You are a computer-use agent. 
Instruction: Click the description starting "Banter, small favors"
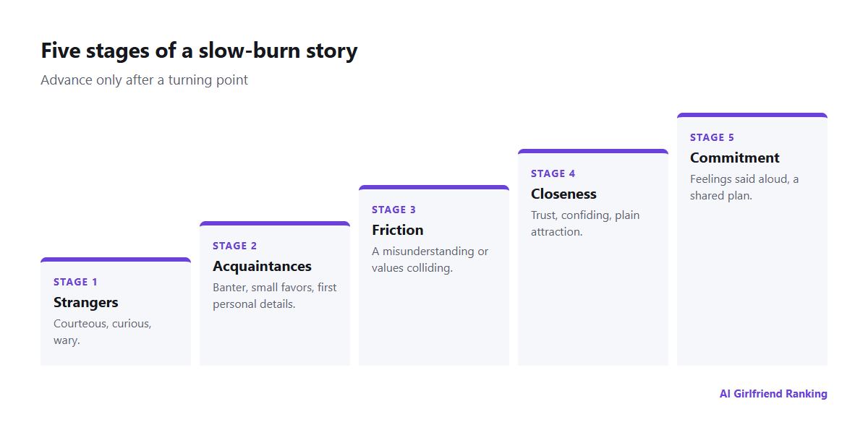275,296
